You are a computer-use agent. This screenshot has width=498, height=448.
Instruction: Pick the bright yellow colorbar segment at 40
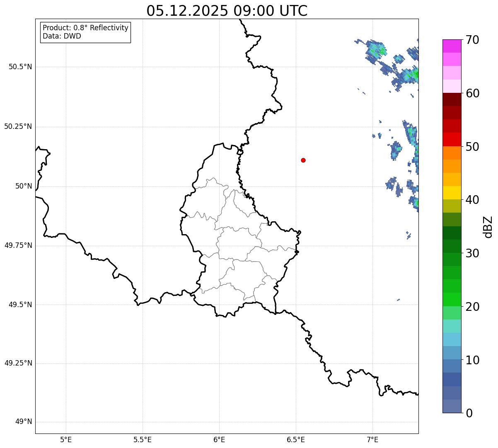(x=452, y=193)
